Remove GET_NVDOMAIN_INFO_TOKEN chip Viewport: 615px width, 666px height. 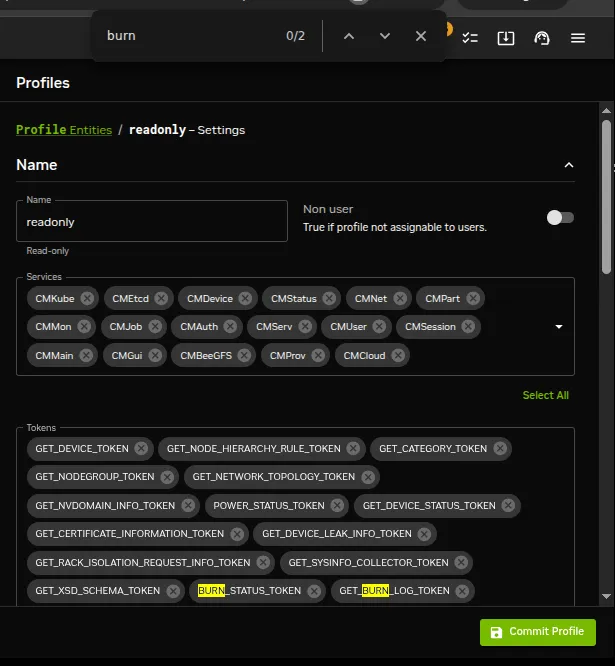click(x=188, y=505)
